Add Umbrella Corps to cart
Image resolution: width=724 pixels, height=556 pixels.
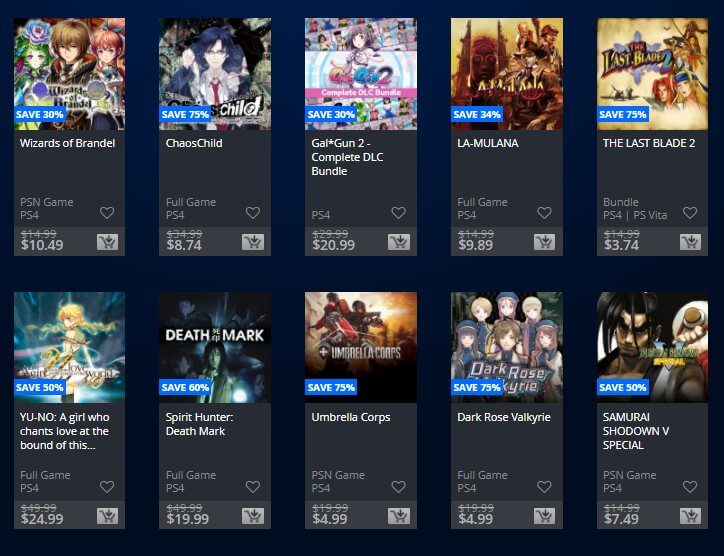tap(399, 516)
